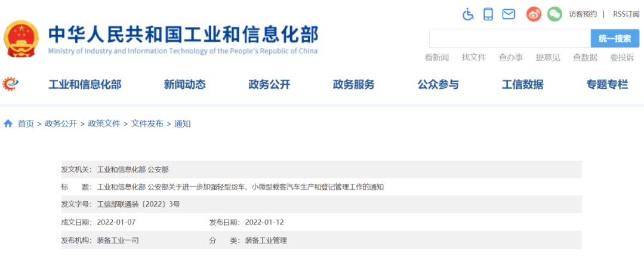Go to 文件发布 in breadcrumb
This screenshot has height=256, width=644.
pyautogui.click(x=147, y=124)
